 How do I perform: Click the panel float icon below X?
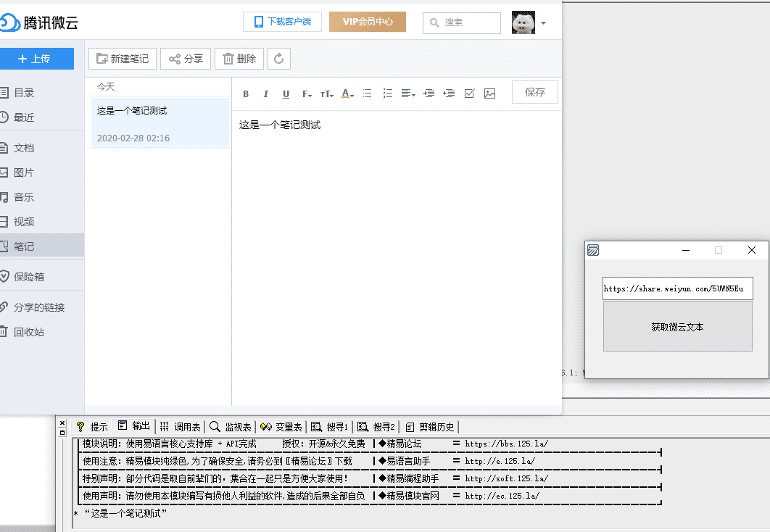(x=62, y=433)
